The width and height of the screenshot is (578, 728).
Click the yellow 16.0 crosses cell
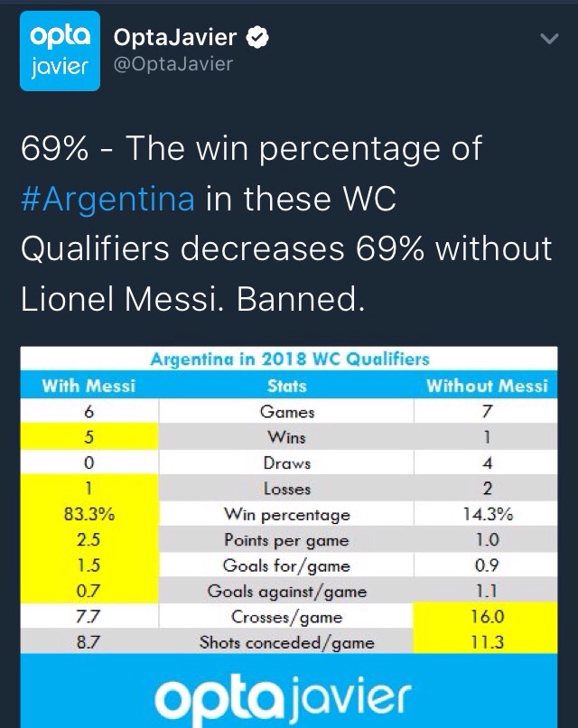(x=487, y=618)
